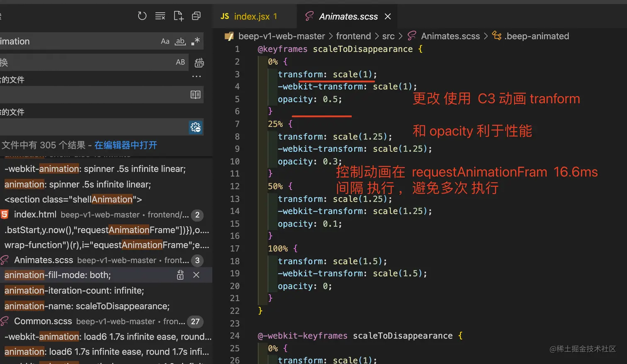Place cursor on '@keyframes scaleToDisappearance' line 1
Screen dimensions: 627x364
tap(340, 49)
